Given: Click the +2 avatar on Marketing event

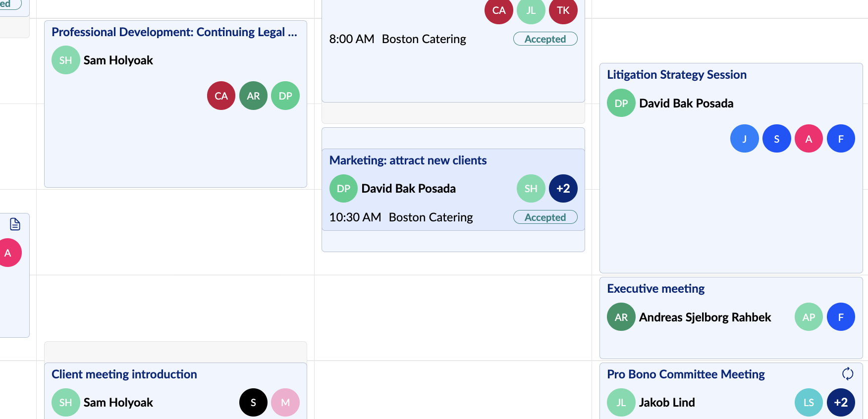Looking at the screenshot, I should 563,189.
